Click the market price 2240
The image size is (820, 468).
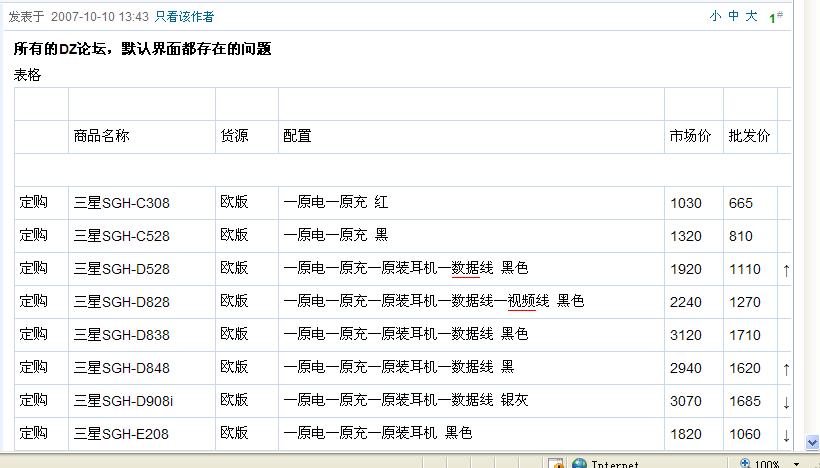tap(686, 302)
